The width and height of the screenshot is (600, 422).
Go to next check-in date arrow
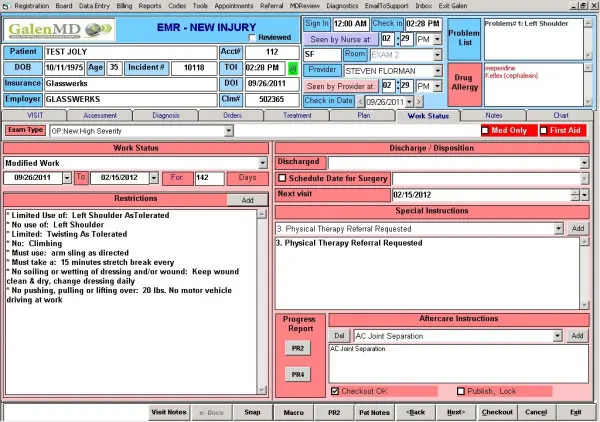[x=419, y=102]
